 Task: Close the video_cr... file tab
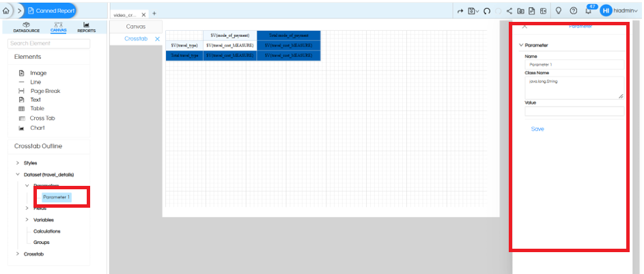pos(143,15)
